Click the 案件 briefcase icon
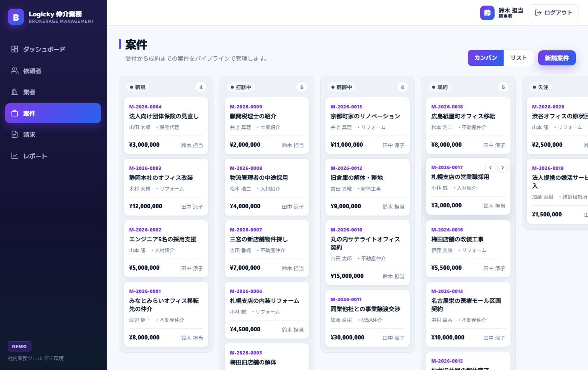The image size is (588, 370). (x=15, y=113)
